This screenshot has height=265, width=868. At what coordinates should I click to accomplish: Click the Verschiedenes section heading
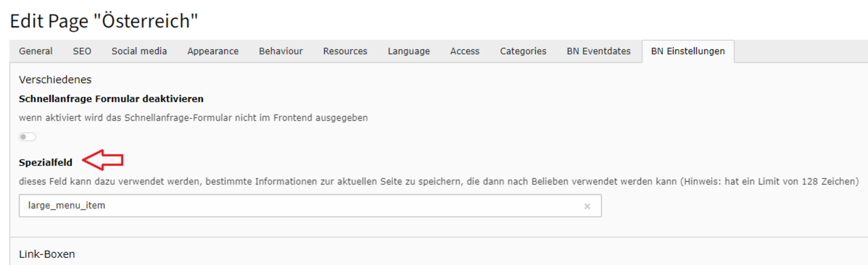click(55, 80)
